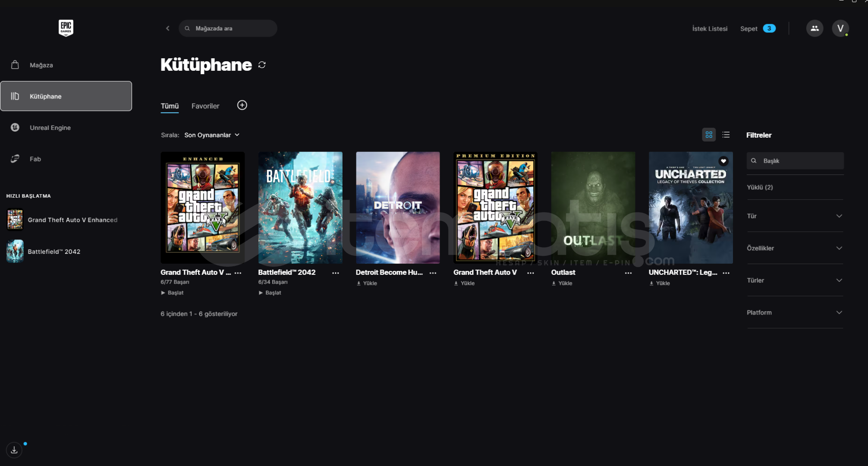Open Battlefield 2042 cover thumbnail
The image size is (868, 466).
300,208
